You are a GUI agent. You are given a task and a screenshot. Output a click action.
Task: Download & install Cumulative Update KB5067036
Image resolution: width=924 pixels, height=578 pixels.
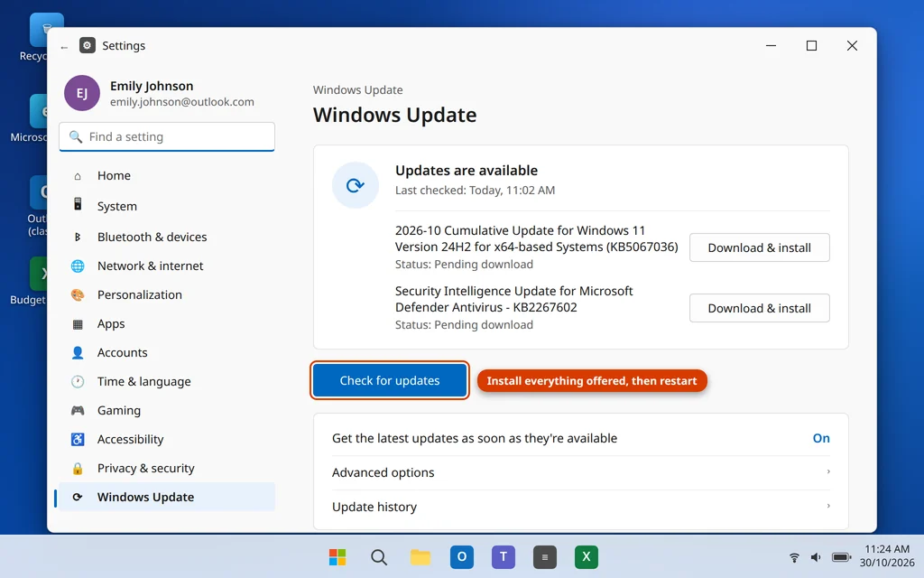[x=760, y=247]
